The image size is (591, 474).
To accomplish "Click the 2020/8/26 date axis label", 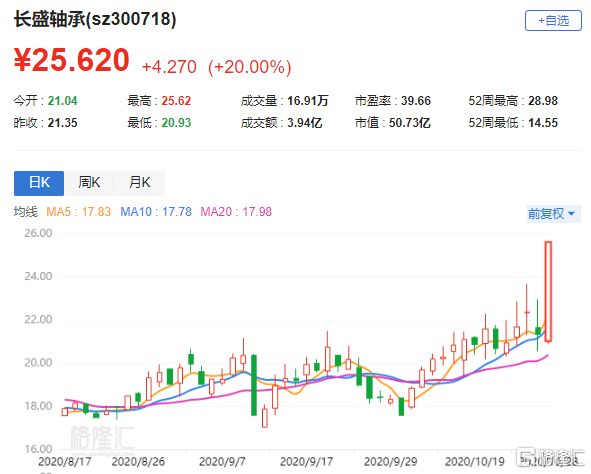I will tap(138, 461).
